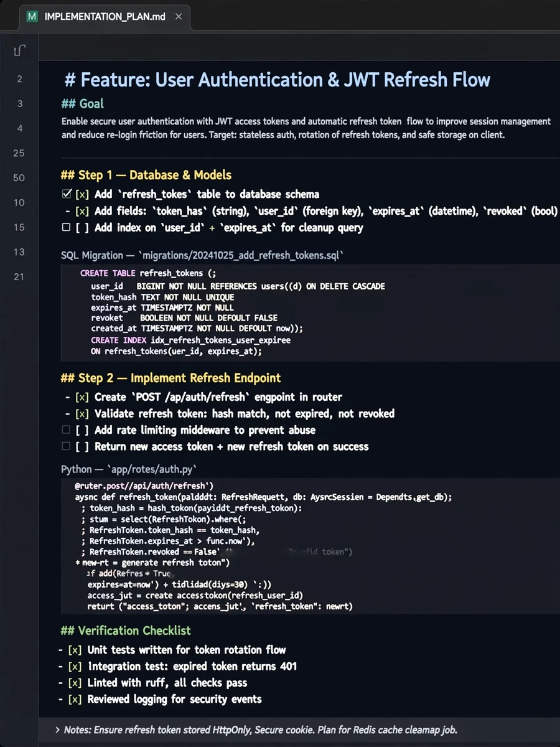Viewport: 560px width, 747px height.
Task: Click Validate refresh token list item
Action: pos(230,413)
